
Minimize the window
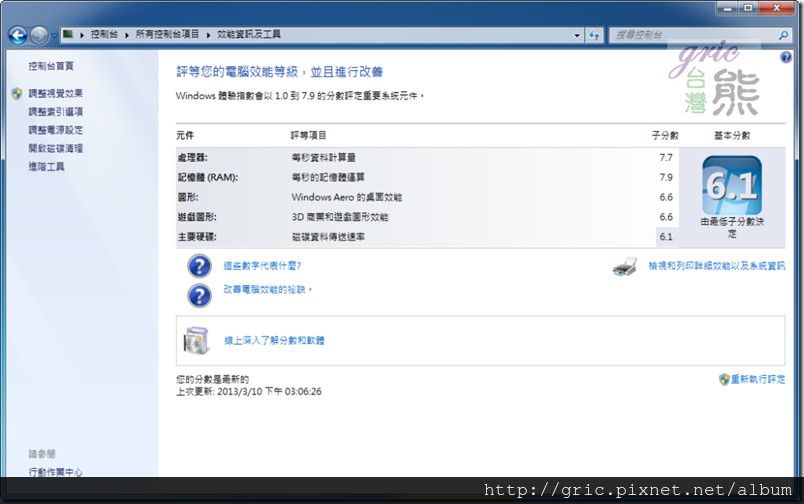[x=727, y=8]
